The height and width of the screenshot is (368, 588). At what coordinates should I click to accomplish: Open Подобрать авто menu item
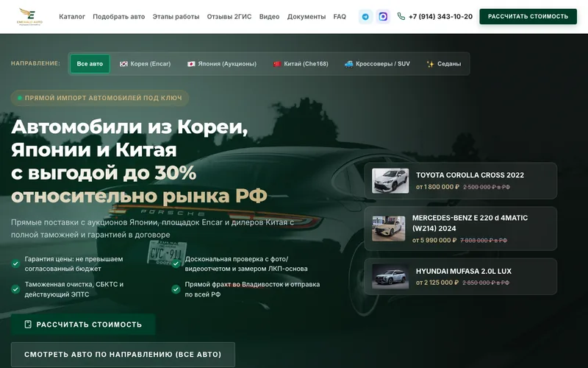click(x=119, y=16)
